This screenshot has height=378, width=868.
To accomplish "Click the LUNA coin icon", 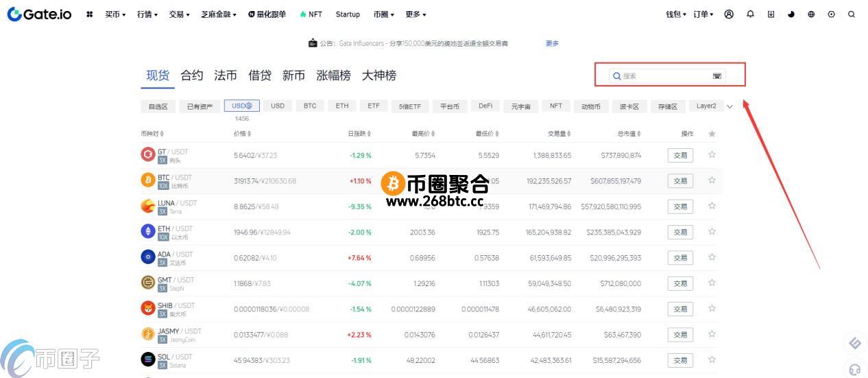I will [147, 206].
